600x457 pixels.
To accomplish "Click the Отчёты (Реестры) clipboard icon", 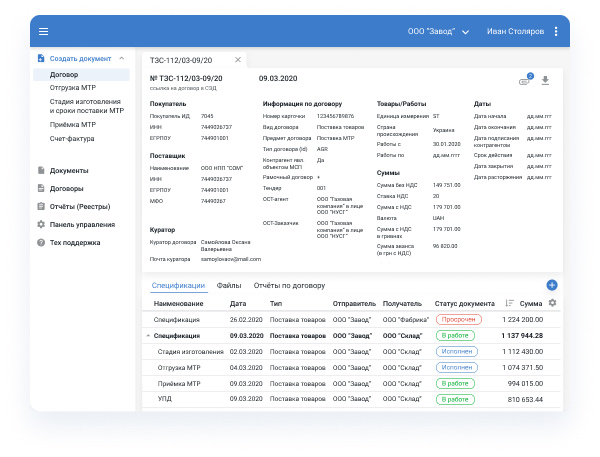I will (41, 206).
